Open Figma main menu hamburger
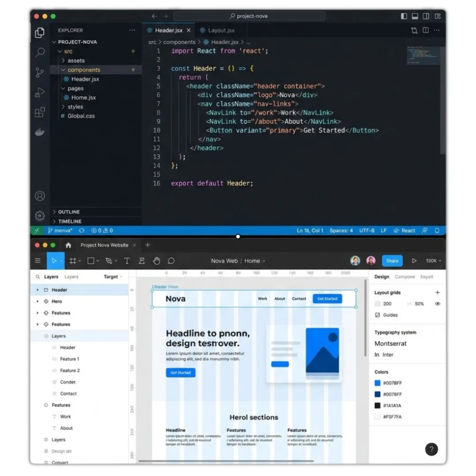Image resolution: width=476 pixels, height=476 pixels. 38,261
